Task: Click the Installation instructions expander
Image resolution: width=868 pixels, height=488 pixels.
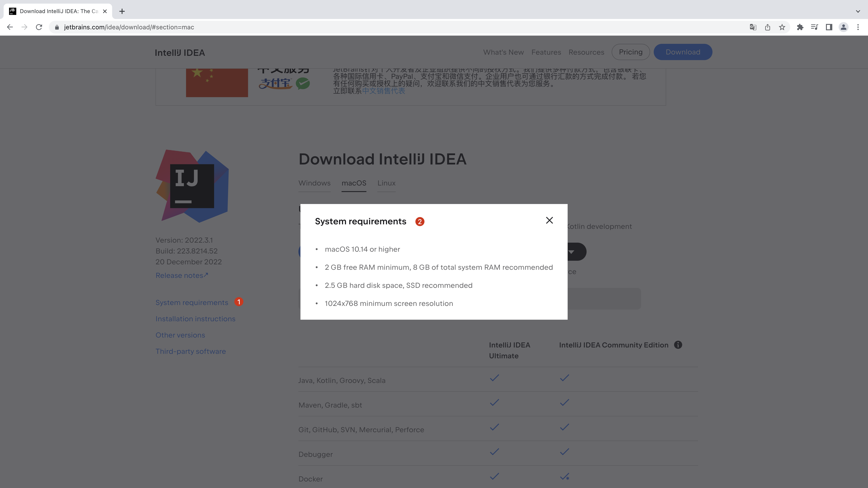Action: (195, 318)
